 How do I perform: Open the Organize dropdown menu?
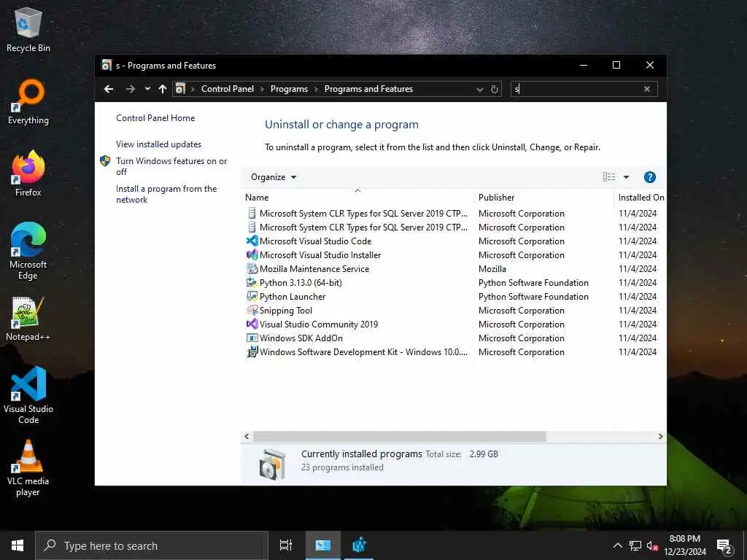274,177
